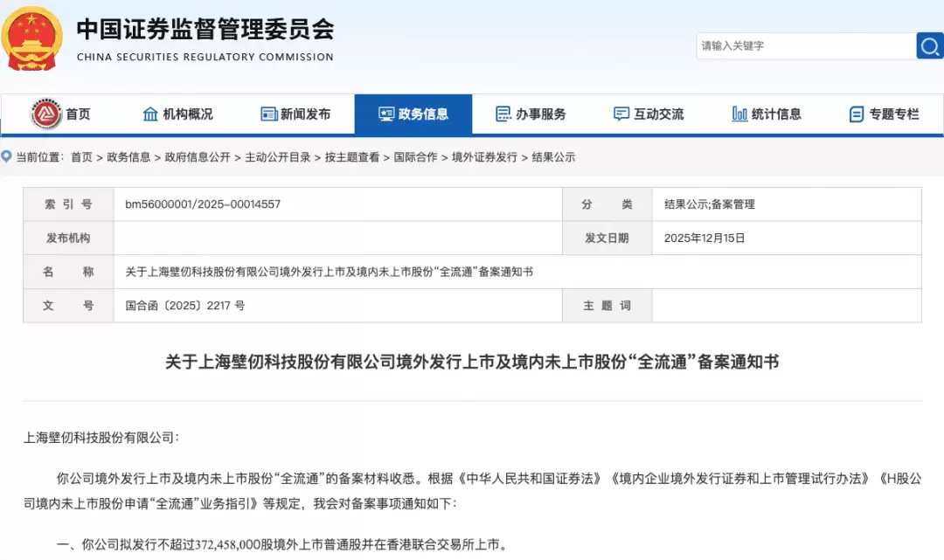This screenshot has height=560, width=944.
Task: Click the building icon beside 机构概况
Action: coord(150,114)
